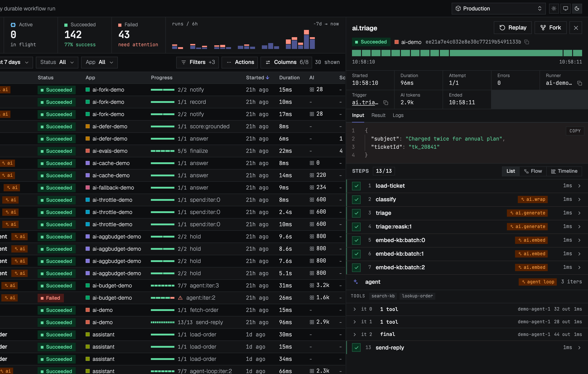Viewport: 588px width, 374px height.
Task: Expand the load-ticket step chevron
Action: point(579,186)
